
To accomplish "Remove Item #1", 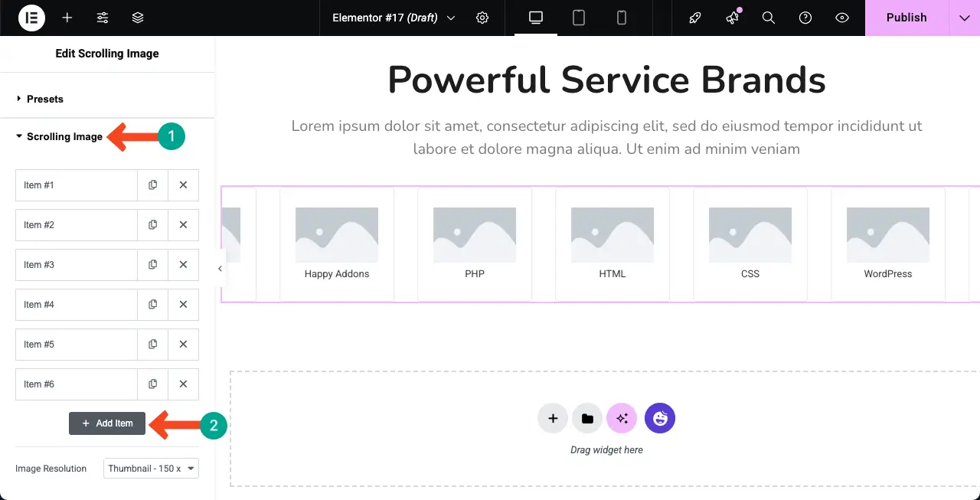I will click(184, 185).
